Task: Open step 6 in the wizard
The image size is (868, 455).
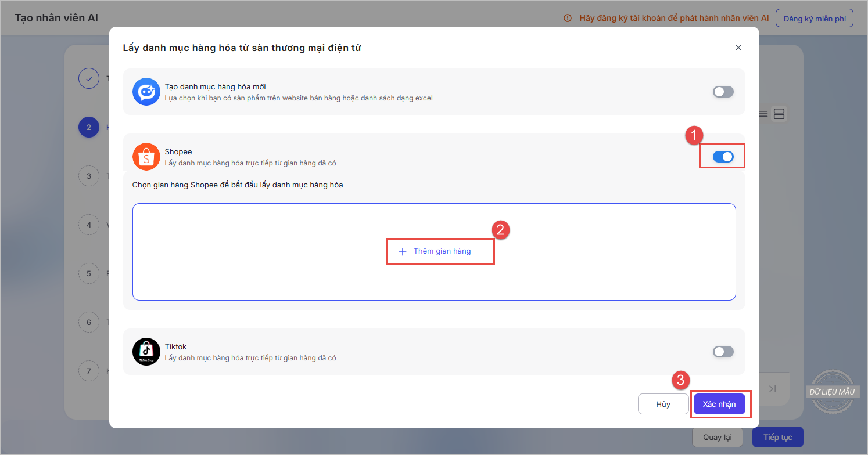Action: [x=89, y=322]
